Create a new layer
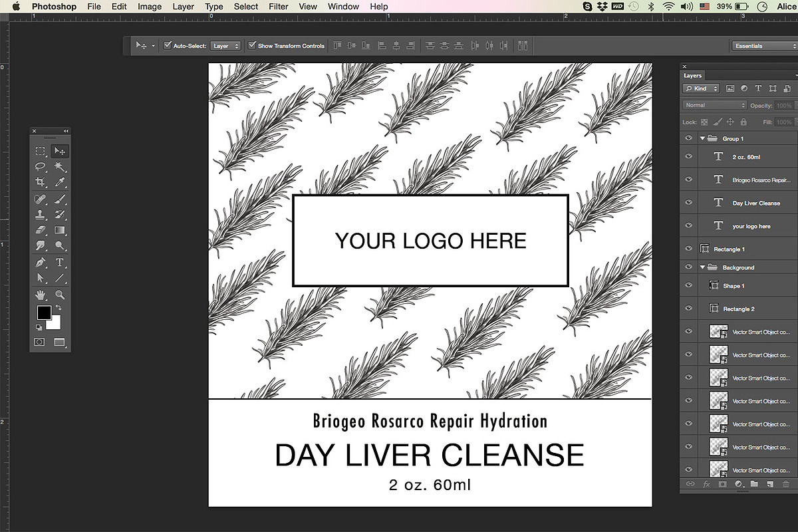798x532 pixels. [x=770, y=484]
